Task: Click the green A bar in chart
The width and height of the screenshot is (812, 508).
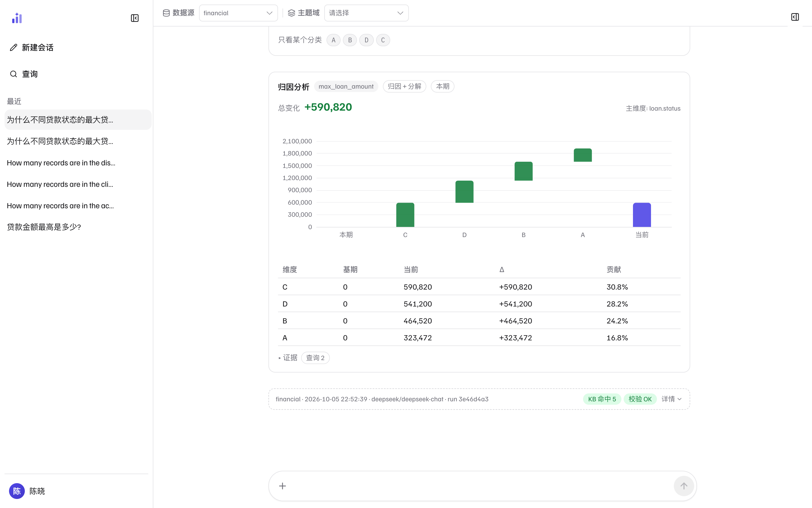Action: (x=582, y=155)
